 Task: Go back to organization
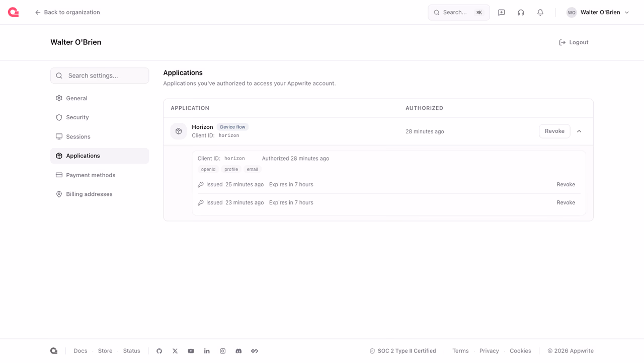click(67, 12)
